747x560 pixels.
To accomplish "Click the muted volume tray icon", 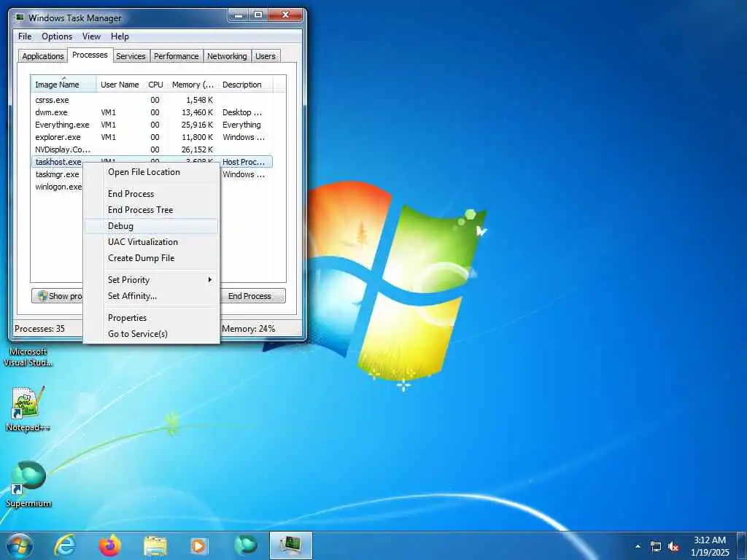I will coord(673,547).
